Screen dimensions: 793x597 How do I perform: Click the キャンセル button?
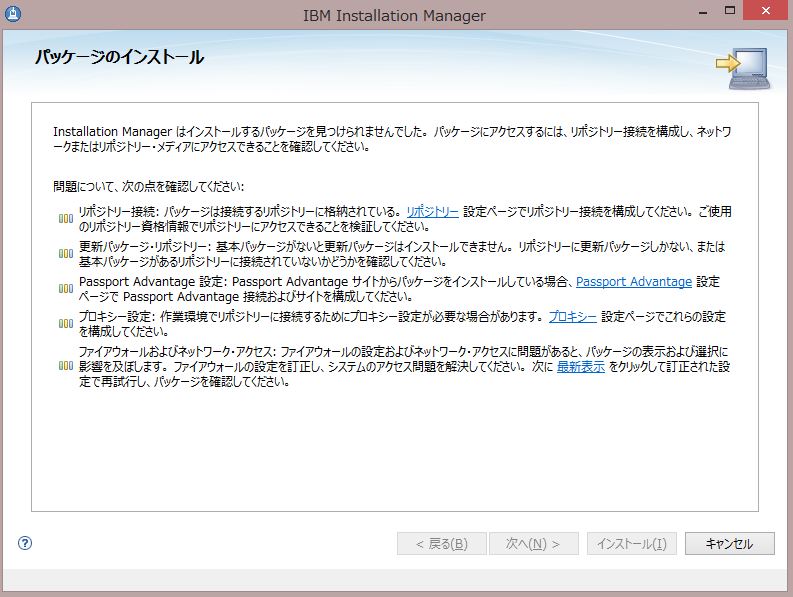pos(729,543)
